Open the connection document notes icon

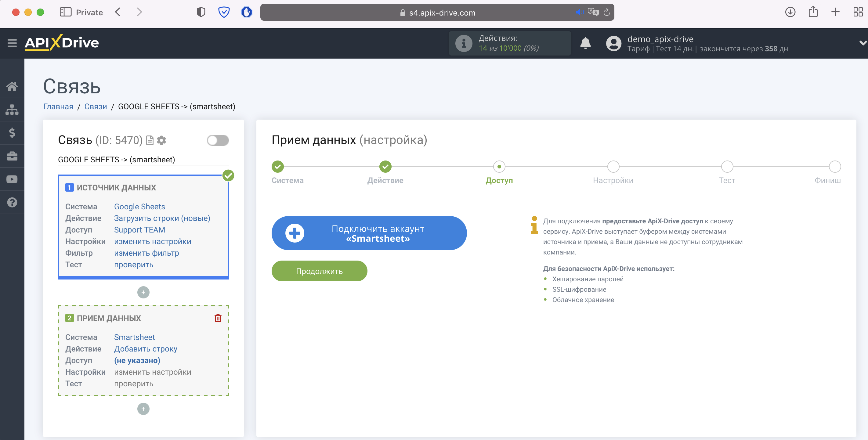pos(150,140)
